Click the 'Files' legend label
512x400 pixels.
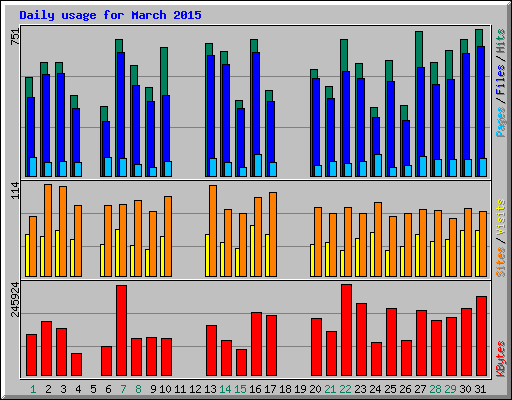coord(501,79)
